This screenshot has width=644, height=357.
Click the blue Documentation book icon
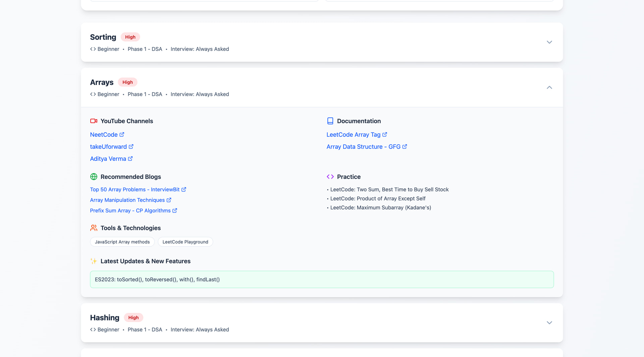330,121
